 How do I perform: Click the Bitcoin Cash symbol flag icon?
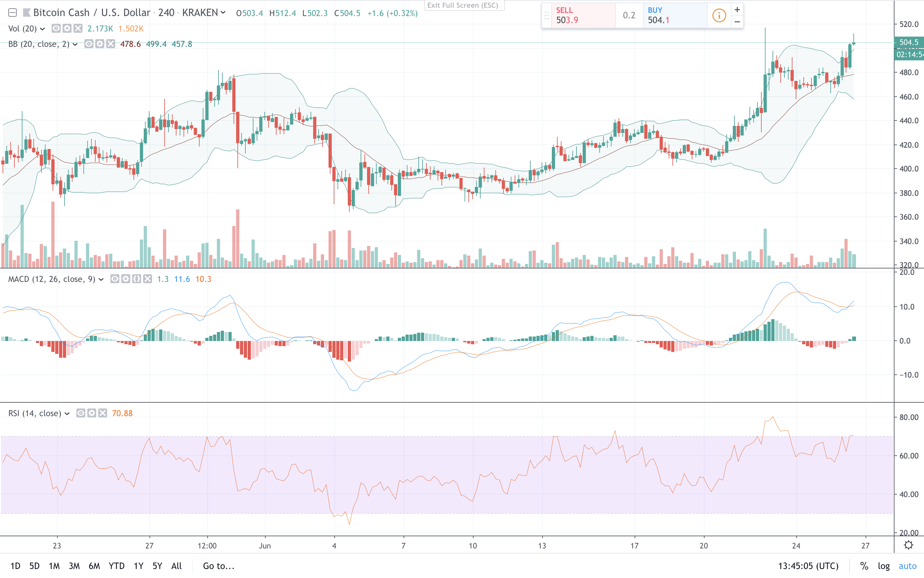(26, 13)
